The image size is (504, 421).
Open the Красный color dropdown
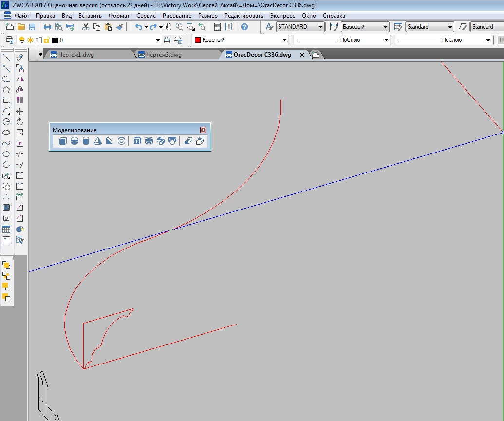click(241, 40)
